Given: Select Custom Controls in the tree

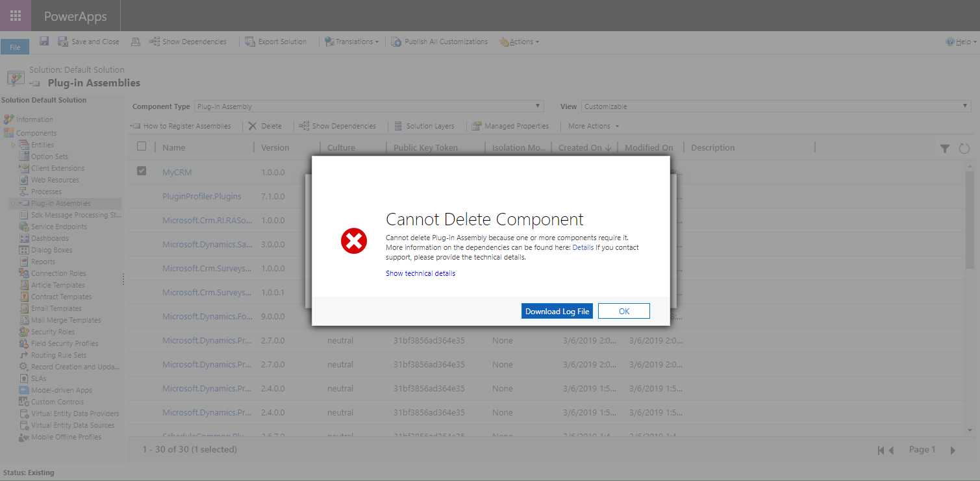Looking at the screenshot, I should (x=57, y=402).
